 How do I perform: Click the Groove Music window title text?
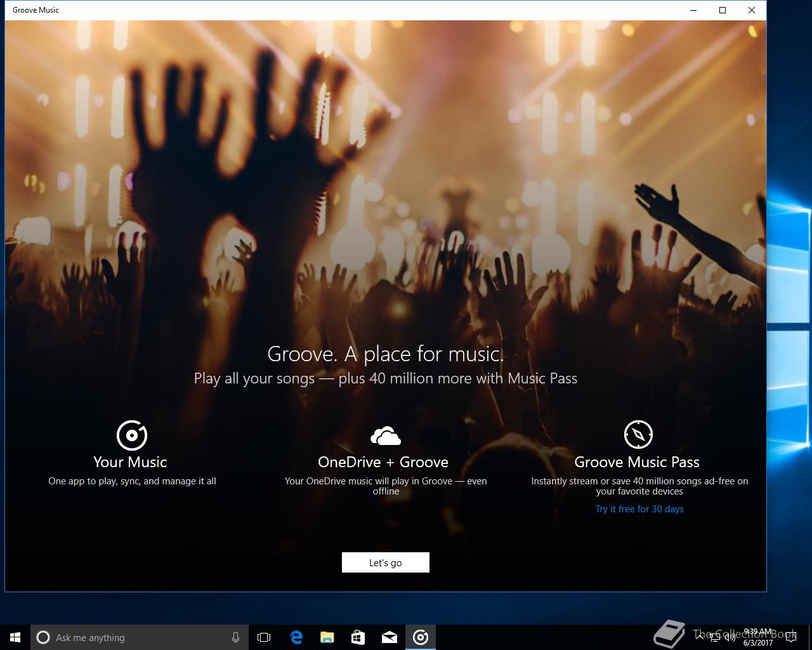point(36,10)
